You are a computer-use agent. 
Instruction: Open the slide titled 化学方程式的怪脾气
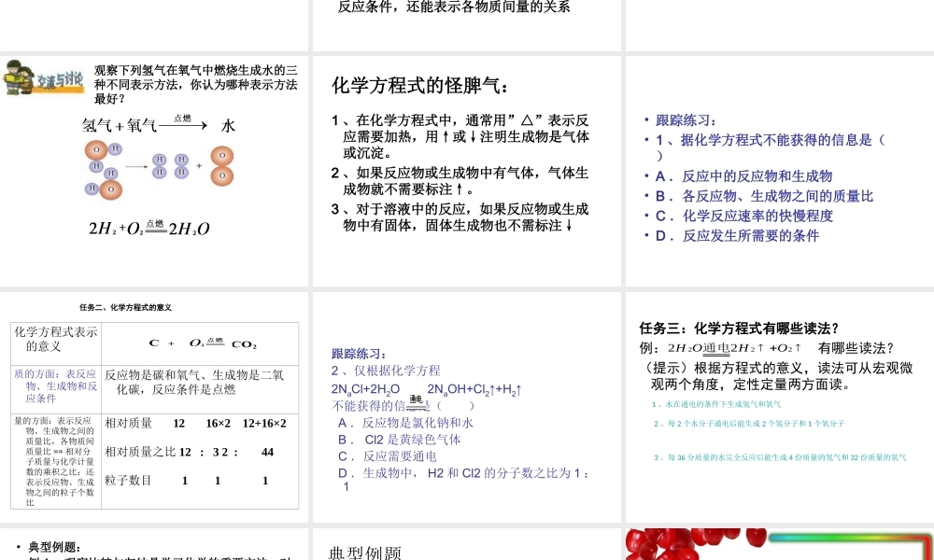[466, 171]
